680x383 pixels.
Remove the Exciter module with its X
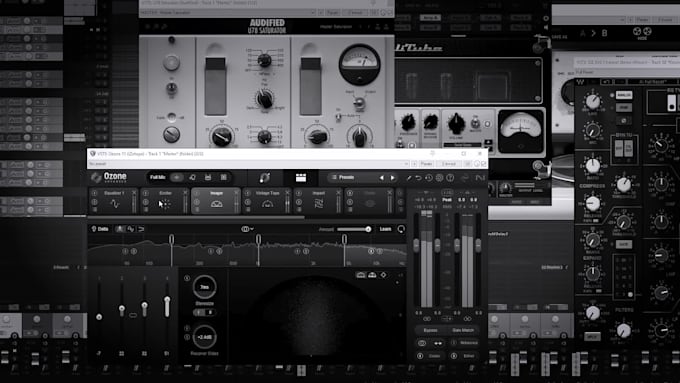185,193
